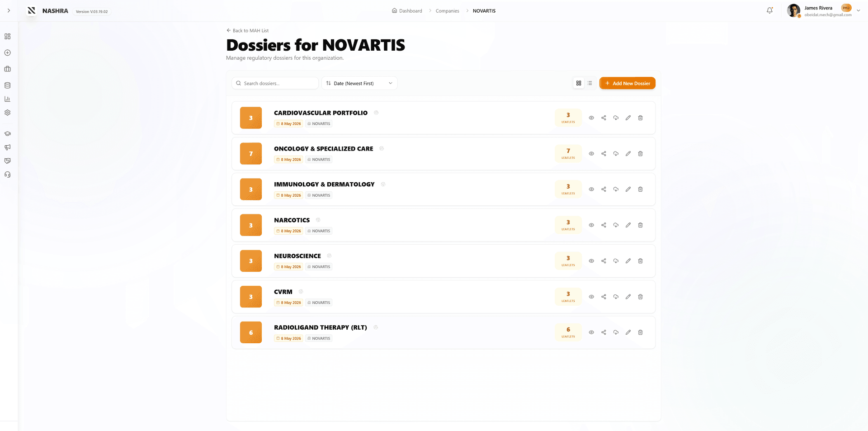The width and height of the screenshot is (868, 431).
Task: Click the 6 Leaflets badge for Radioligand Therapy
Action: click(x=568, y=332)
